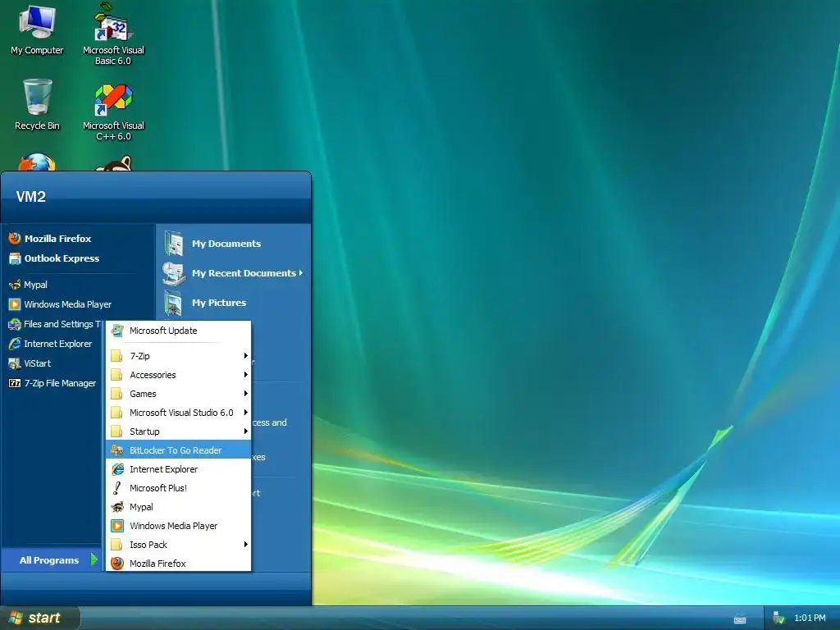
Task: Click the keyboard icon on the taskbar
Action: point(740,620)
